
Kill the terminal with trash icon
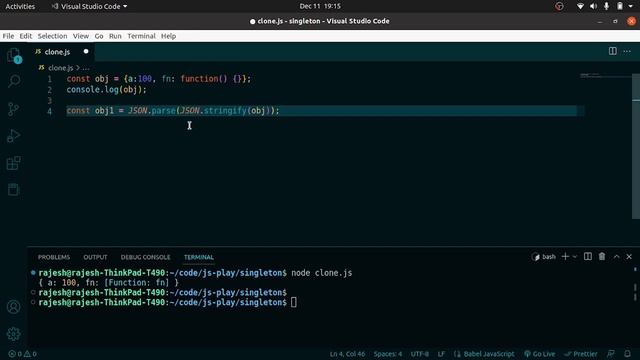[602, 256]
